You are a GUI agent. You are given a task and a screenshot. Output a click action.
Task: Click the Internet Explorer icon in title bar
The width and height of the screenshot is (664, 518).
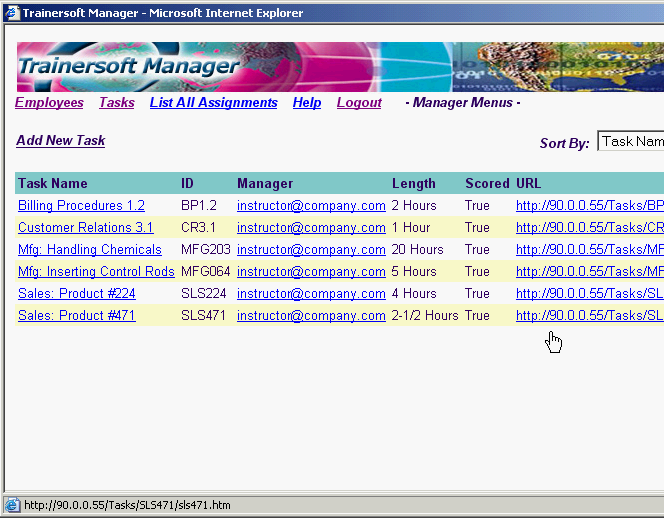(x=12, y=13)
